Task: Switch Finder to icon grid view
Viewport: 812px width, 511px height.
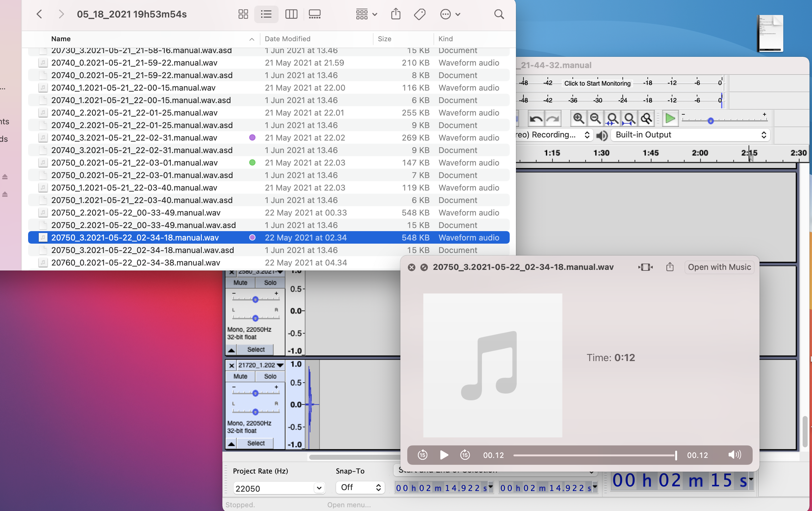Action: click(x=243, y=14)
